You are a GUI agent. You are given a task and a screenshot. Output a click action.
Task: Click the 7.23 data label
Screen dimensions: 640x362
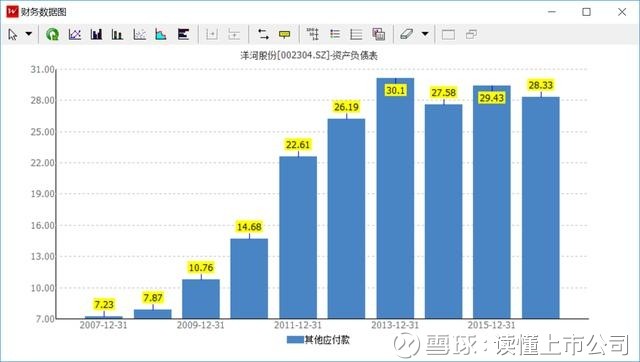104,304
